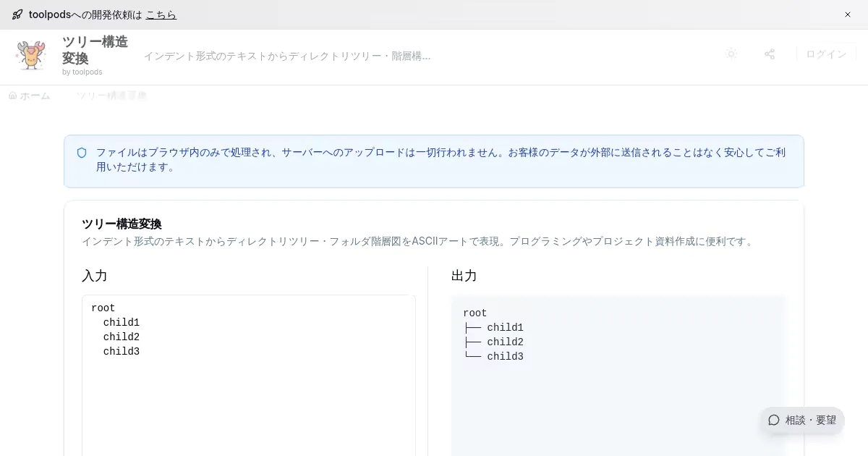The width and height of the screenshot is (868, 456).
Task: Click the speech bubble chat icon
Action: (x=774, y=420)
